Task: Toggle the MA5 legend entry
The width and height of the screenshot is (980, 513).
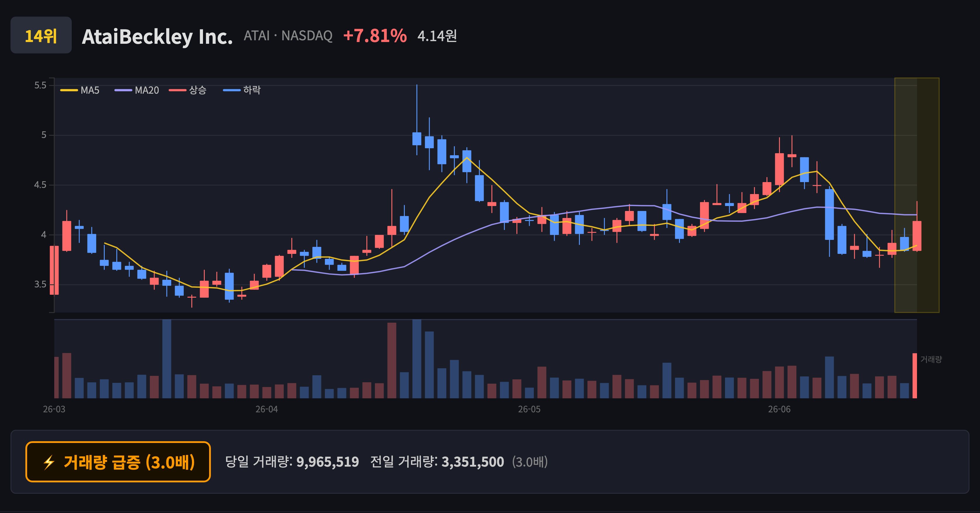Action: tap(80, 90)
